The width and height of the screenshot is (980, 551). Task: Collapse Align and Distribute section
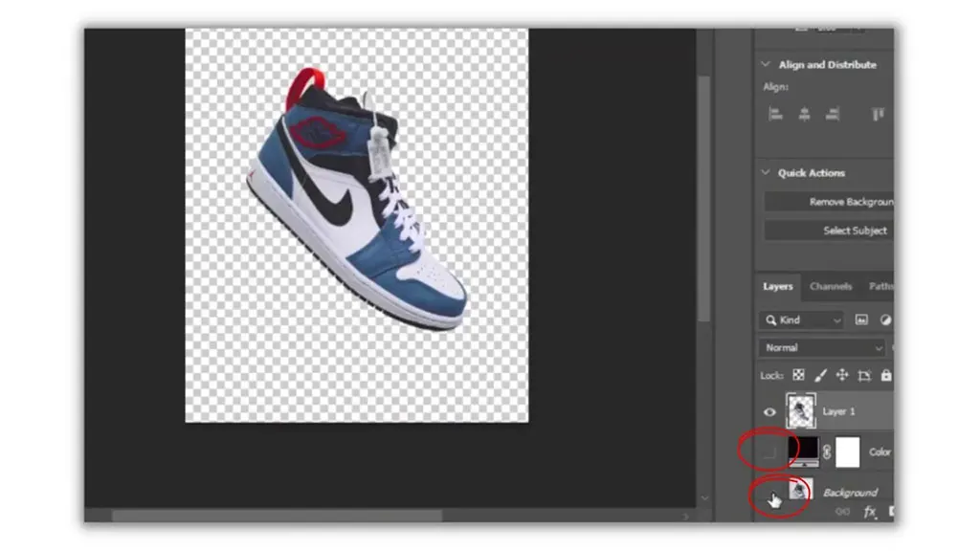pyautogui.click(x=766, y=64)
